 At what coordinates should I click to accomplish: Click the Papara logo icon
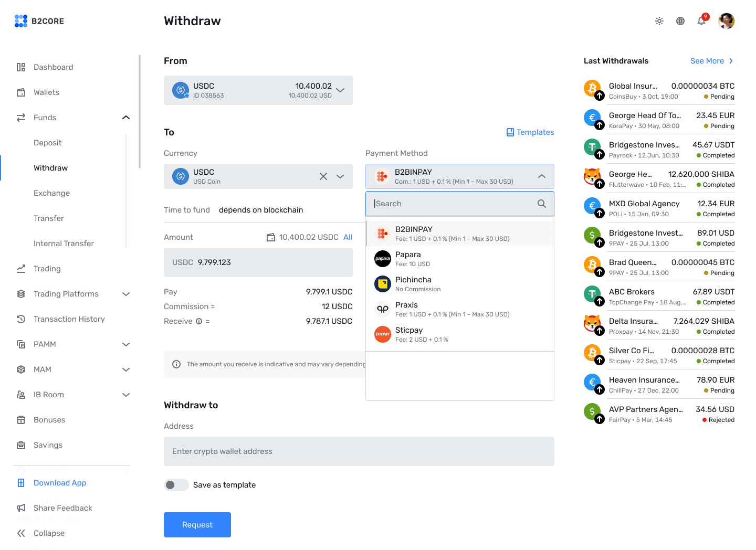pyautogui.click(x=383, y=259)
